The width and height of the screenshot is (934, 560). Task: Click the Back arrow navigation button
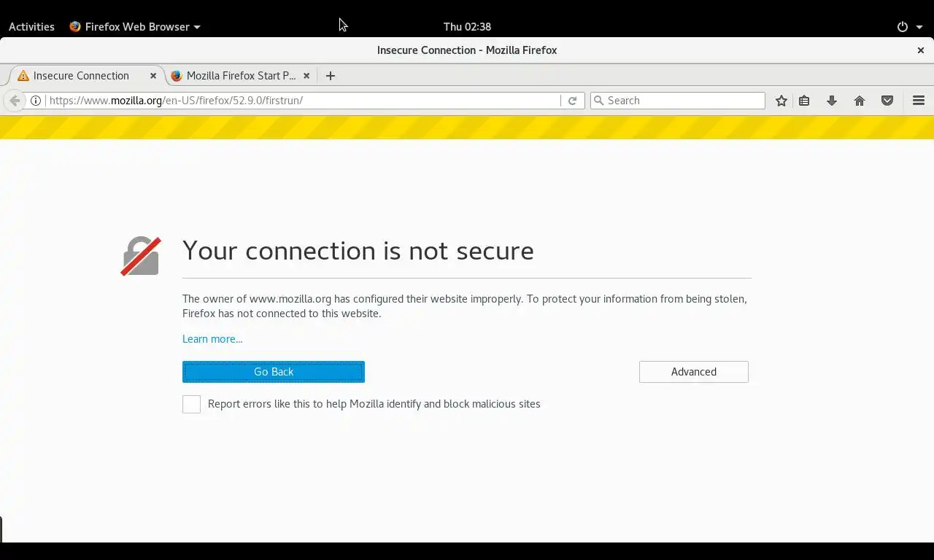click(15, 101)
